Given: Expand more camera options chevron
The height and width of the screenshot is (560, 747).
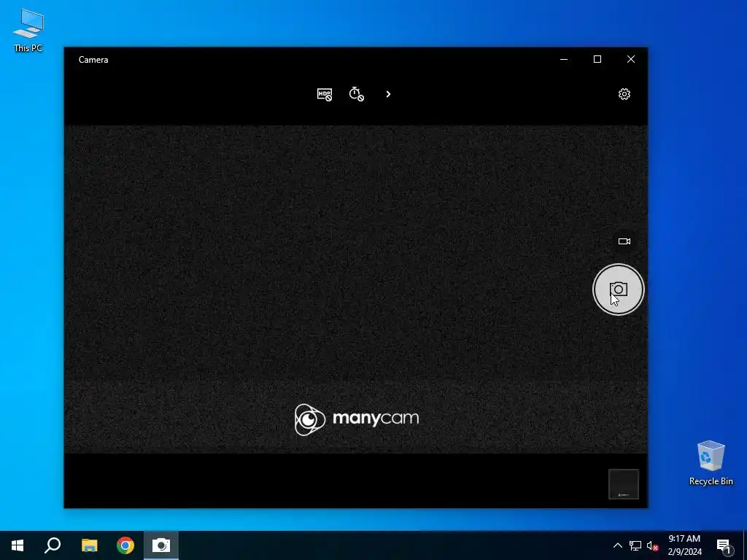Looking at the screenshot, I should click(388, 94).
